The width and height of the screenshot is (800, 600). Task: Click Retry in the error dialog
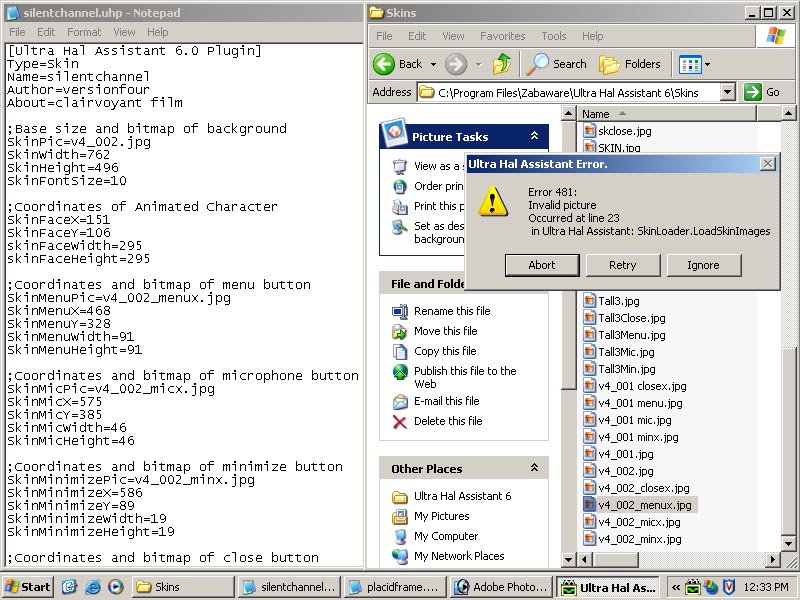(622, 265)
